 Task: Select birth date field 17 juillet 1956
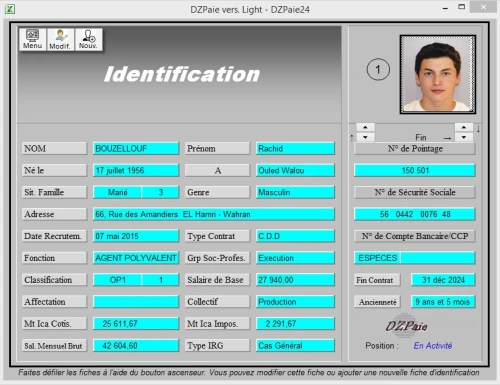(136, 170)
